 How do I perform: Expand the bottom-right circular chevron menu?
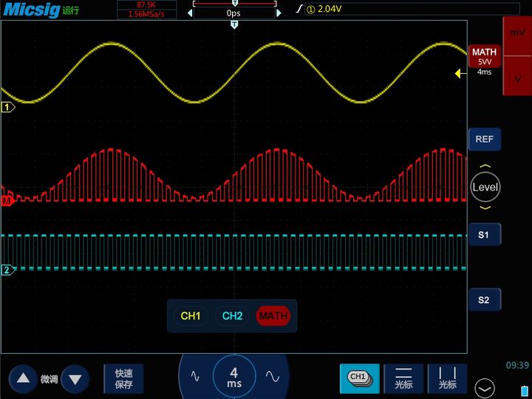click(x=485, y=386)
